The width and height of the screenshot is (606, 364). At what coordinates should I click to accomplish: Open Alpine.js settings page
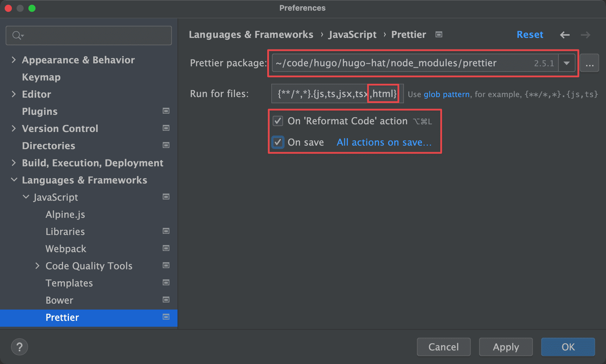point(65,214)
